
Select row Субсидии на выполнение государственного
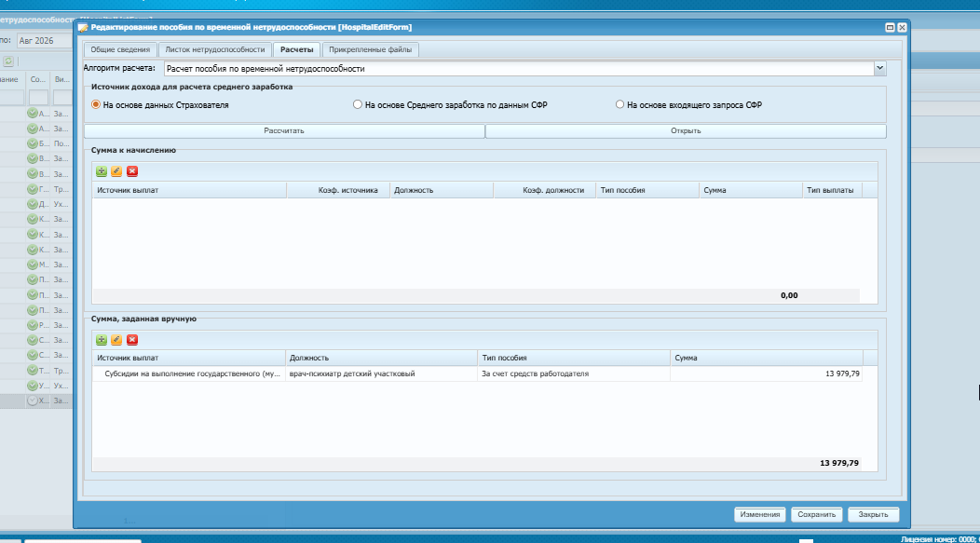pyautogui.click(x=478, y=373)
